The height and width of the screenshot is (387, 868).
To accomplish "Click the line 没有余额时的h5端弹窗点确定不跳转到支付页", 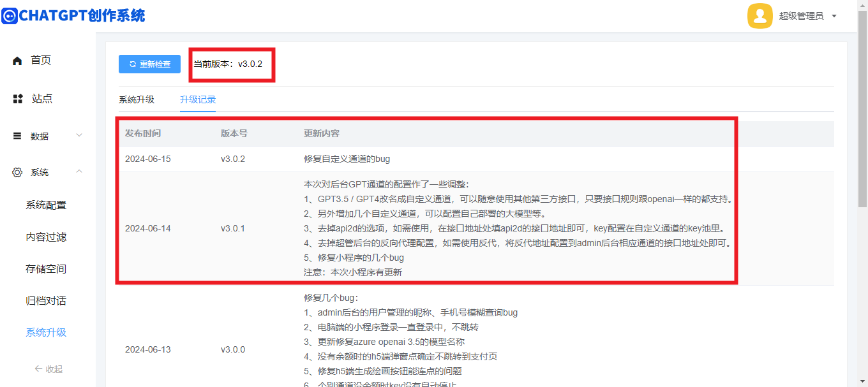I will (400, 356).
